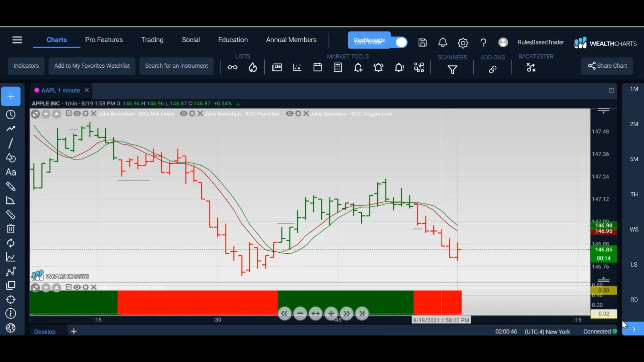
Task: Open the settings gear in top bar
Action: click(x=463, y=43)
